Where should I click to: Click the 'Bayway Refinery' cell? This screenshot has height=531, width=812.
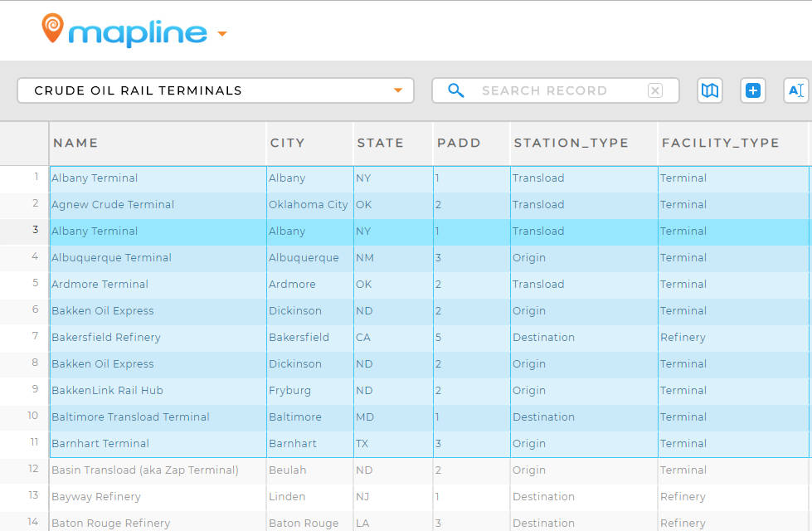tap(158, 497)
